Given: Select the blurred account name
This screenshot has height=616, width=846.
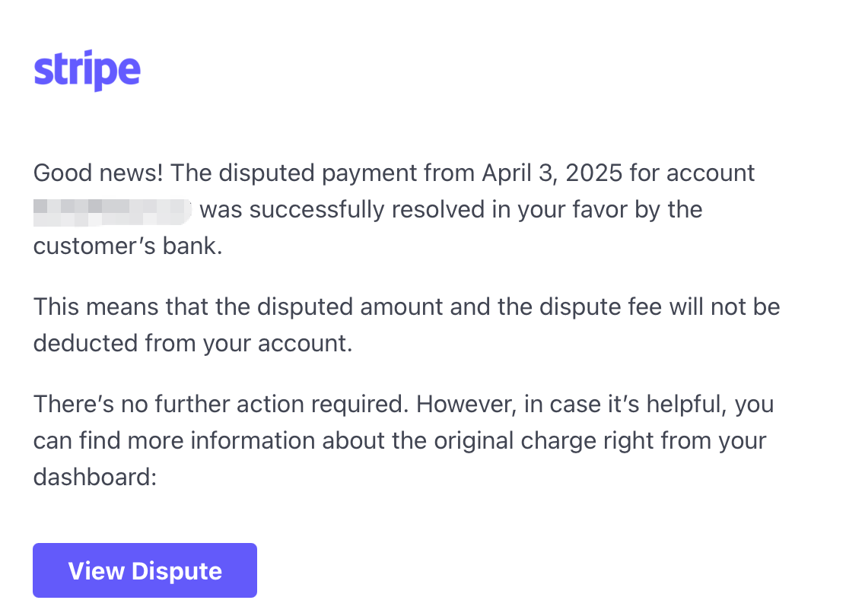Looking at the screenshot, I should pyautogui.click(x=113, y=211).
